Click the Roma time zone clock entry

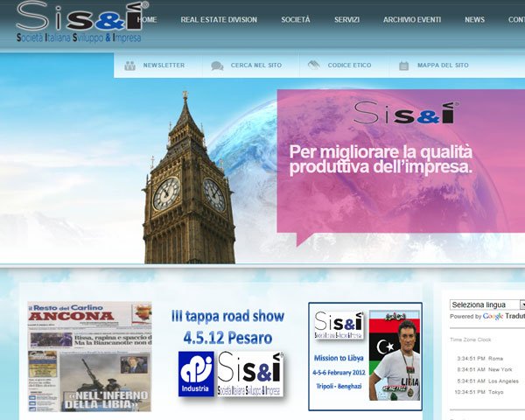480,359
